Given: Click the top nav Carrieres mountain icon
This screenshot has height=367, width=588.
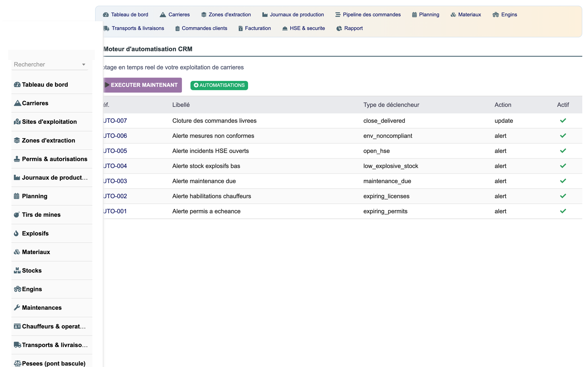Looking at the screenshot, I should pos(163,14).
